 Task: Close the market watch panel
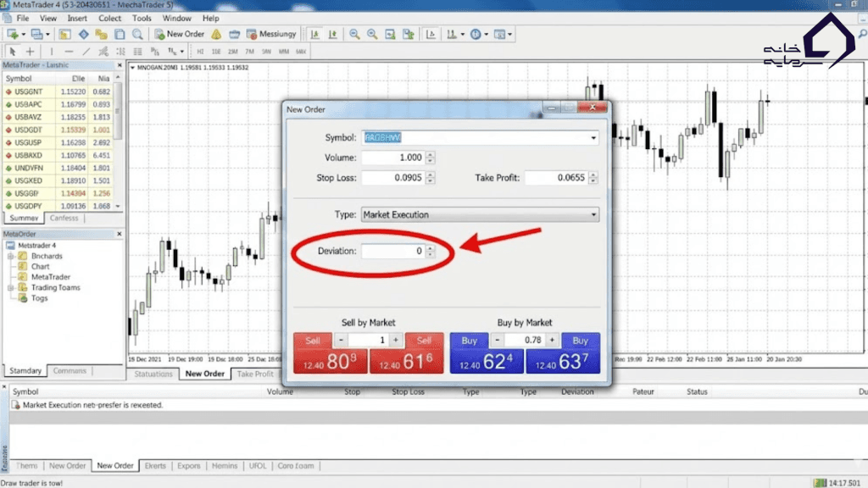[x=119, y=65]
